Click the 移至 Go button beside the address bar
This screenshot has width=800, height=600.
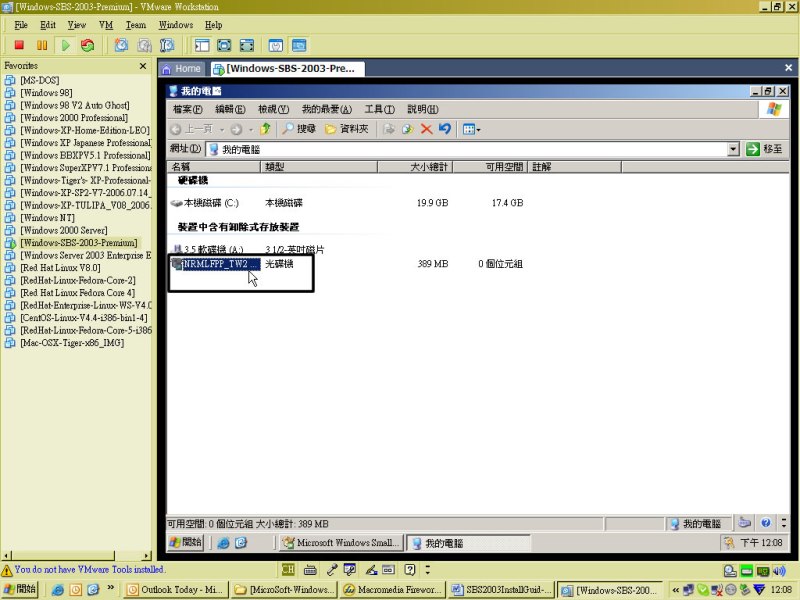pyautogui.click(x=764, y=149)
